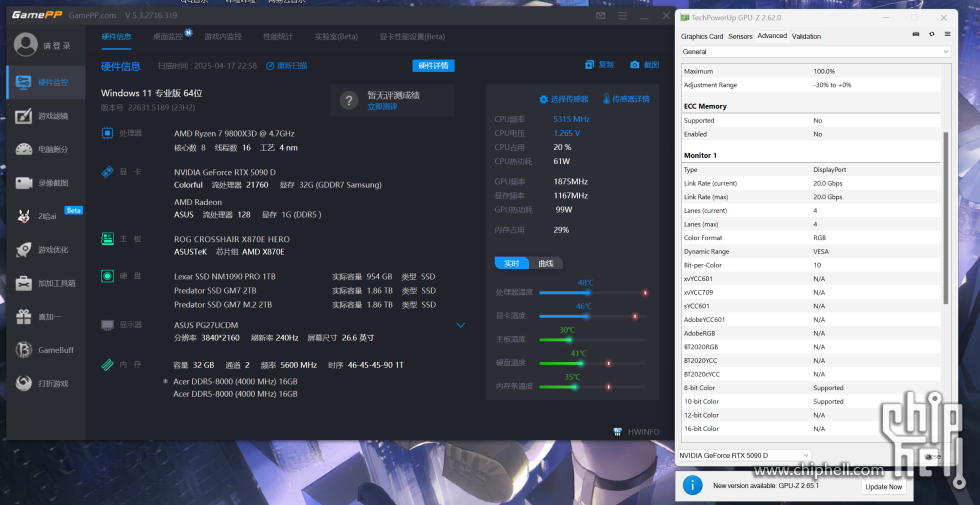
Task: Switch to the 显卡性能设置(Beta) tab
Action: click(412, 36)
